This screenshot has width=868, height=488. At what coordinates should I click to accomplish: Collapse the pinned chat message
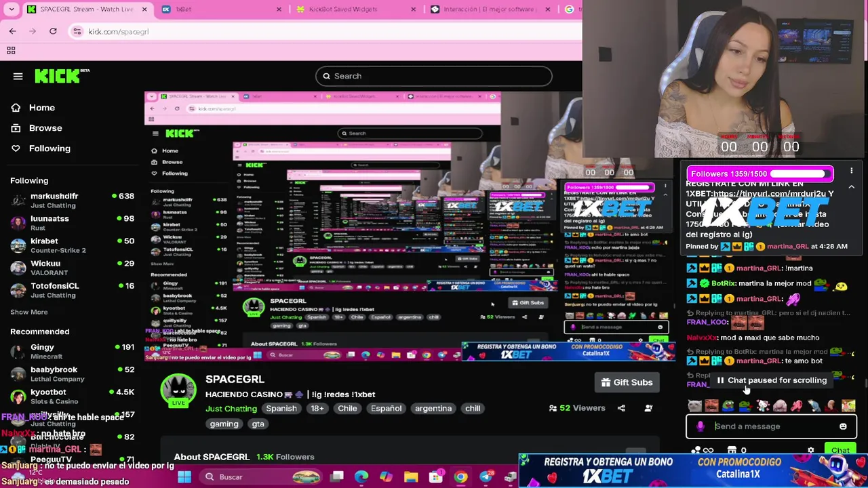point(851,187)
